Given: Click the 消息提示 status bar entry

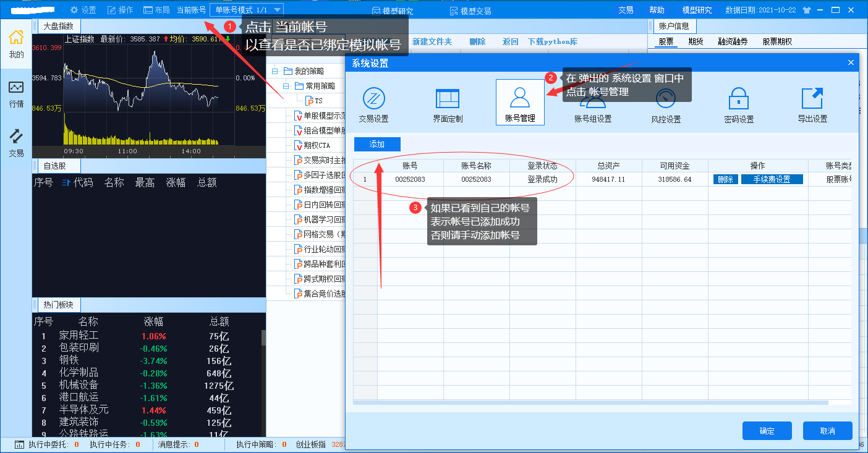Looking at the screenshot, I should tap(178, 444).
